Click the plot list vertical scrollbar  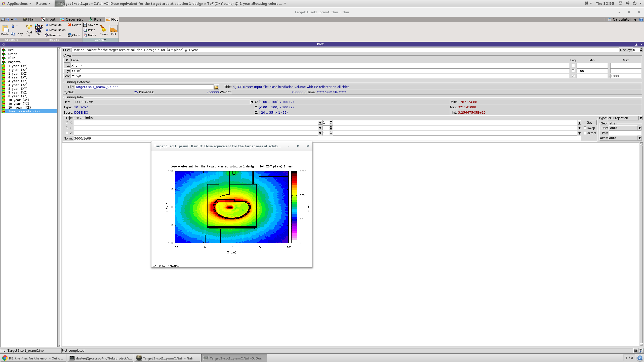[59, 197]
